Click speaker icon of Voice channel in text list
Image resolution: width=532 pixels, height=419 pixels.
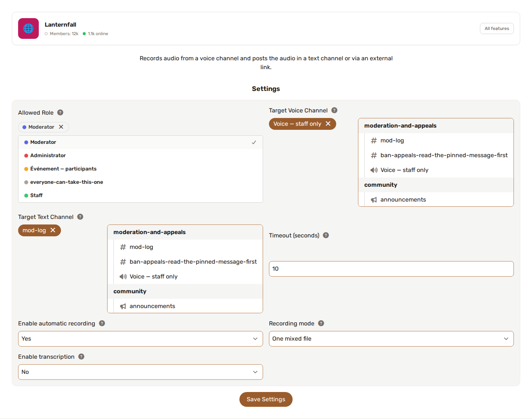123,277
